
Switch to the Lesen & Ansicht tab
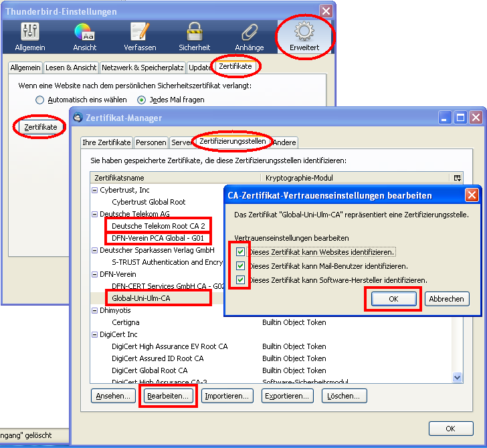71,68
